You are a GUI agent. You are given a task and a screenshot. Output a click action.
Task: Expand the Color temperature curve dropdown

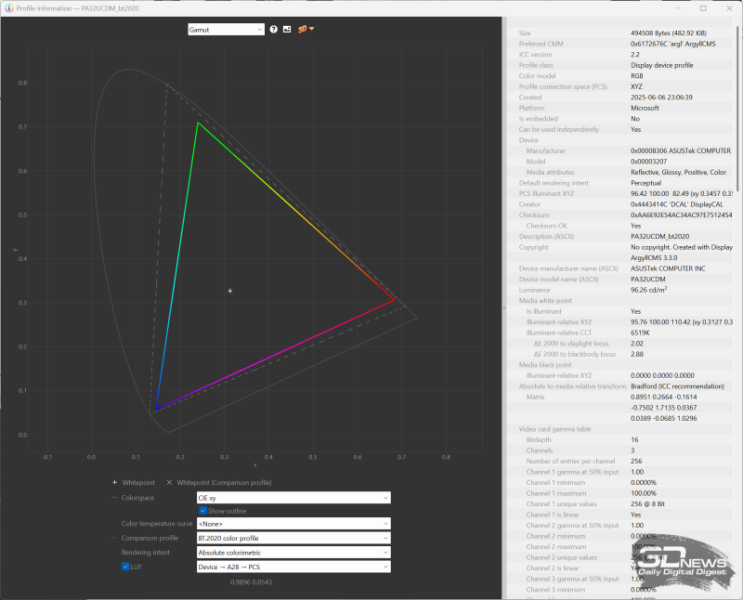click(292, 523)
